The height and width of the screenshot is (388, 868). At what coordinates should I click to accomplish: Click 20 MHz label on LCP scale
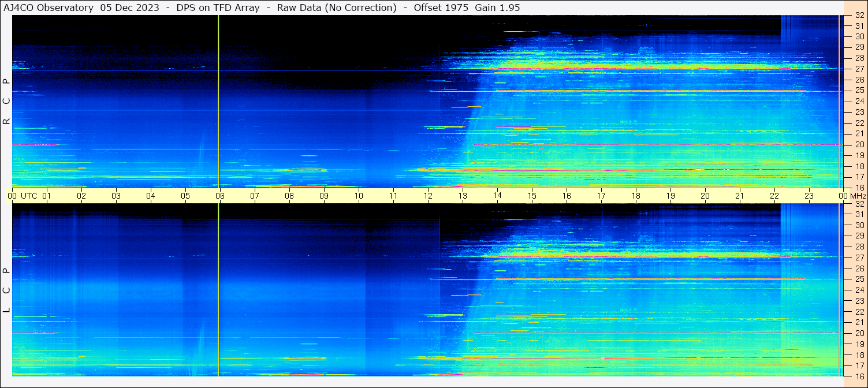[x=859, y=333]
